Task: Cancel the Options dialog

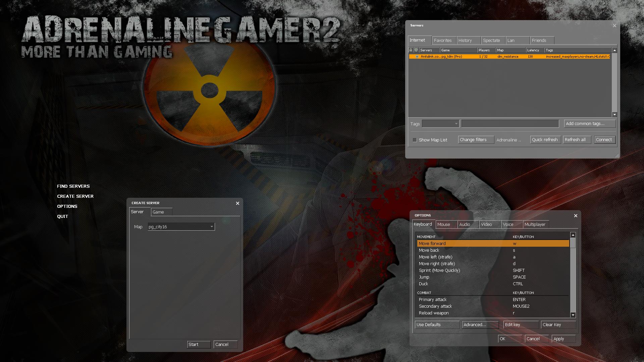Action: pos(537,339)
